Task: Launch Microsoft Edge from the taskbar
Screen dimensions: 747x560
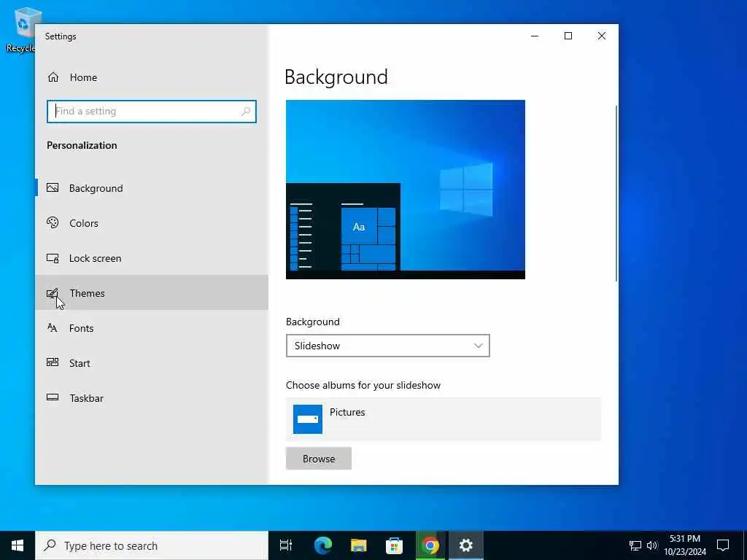Action: click(323, 545)
